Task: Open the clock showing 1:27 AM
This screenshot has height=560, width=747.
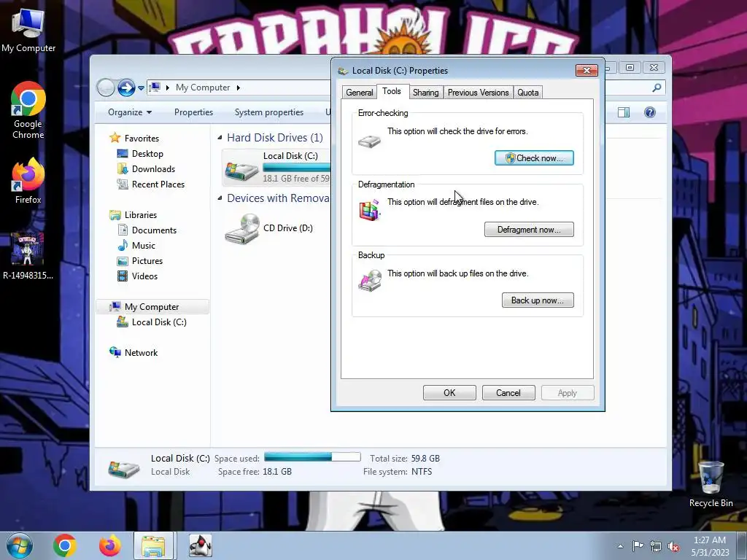Action: point(710,545)
